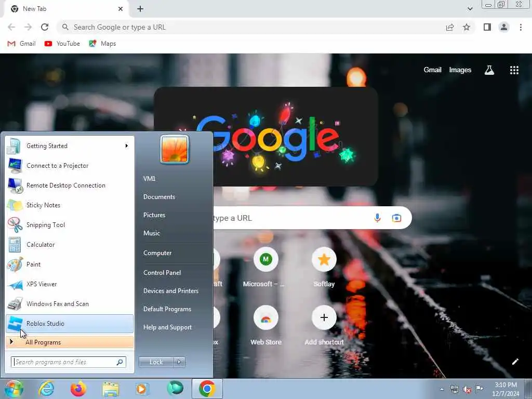Click the Lock button
The image size is (532, 399).
pos(156,362)
